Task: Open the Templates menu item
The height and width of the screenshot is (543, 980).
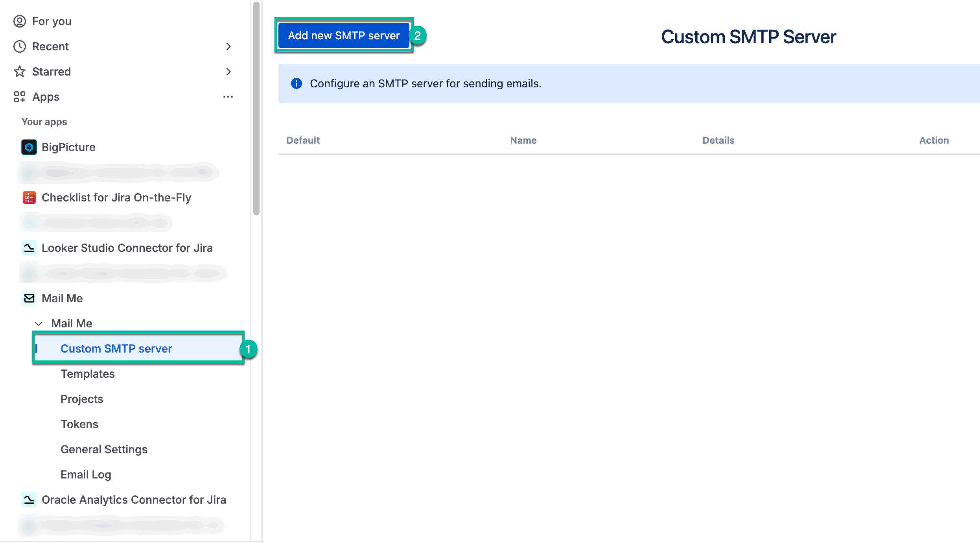Action: (88, 374)
